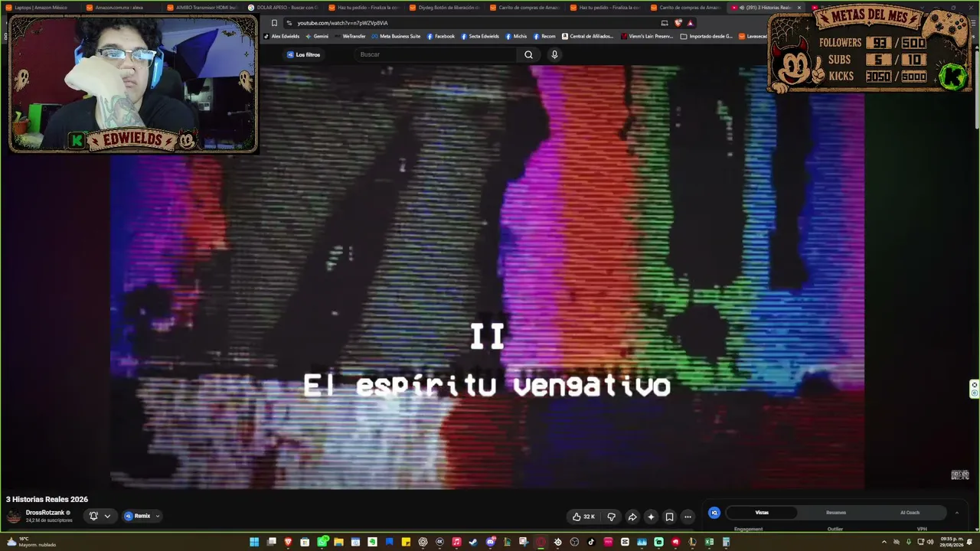Open Brave from the taskbar
The image size is (980, 551).
[288, 543]
